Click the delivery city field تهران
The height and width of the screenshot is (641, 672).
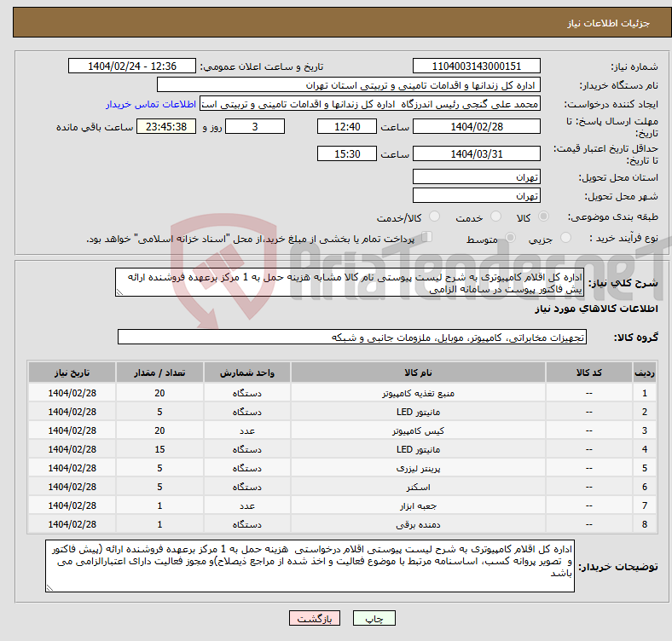[x=476, y=195]
